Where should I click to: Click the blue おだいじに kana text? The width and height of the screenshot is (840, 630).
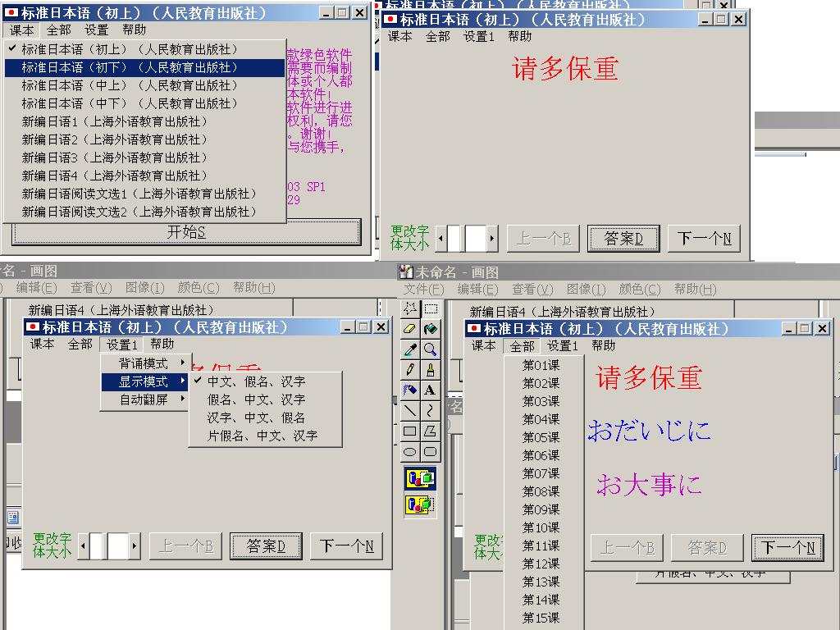coord(649,431)
